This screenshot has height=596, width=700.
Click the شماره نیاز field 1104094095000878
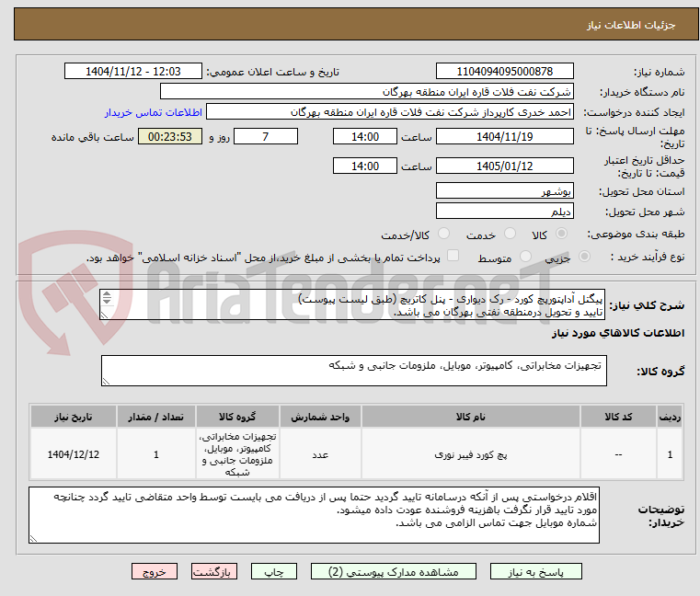(504, 72)
